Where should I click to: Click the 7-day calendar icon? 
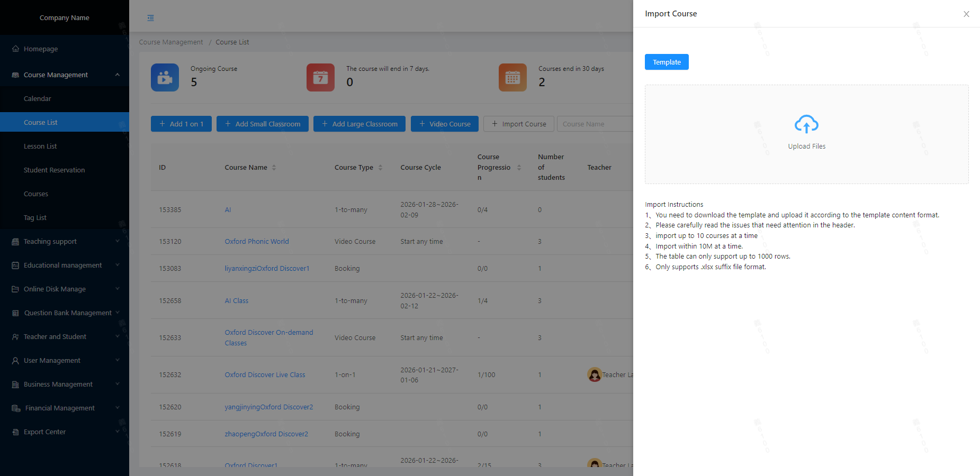tap(320, 78)
